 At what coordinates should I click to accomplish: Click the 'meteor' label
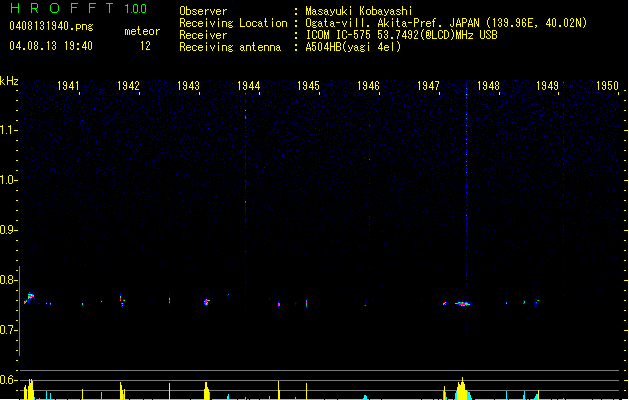pyautogui.click(x=142, y=31)
